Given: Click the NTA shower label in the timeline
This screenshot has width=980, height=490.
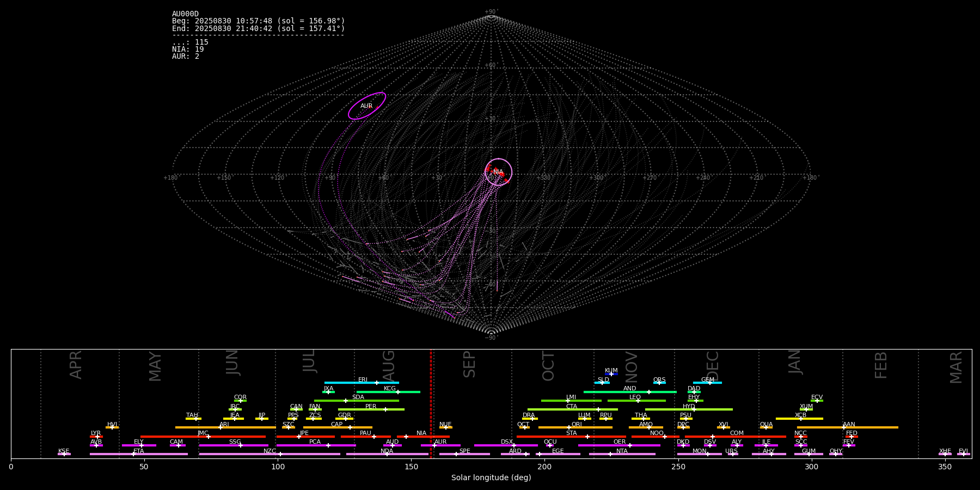Looking at the screenshot, I should coord(622,451).
